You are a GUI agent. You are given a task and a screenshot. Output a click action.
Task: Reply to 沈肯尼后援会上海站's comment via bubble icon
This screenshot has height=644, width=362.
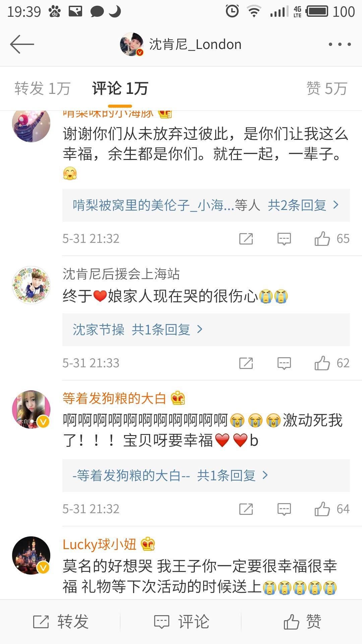(x=284, y=363)
